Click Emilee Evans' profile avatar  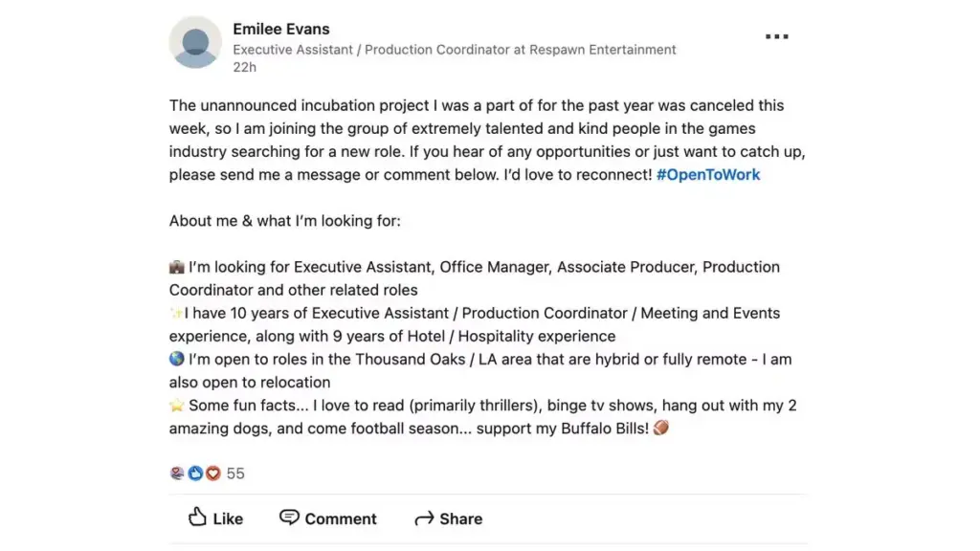pos(195,42)
